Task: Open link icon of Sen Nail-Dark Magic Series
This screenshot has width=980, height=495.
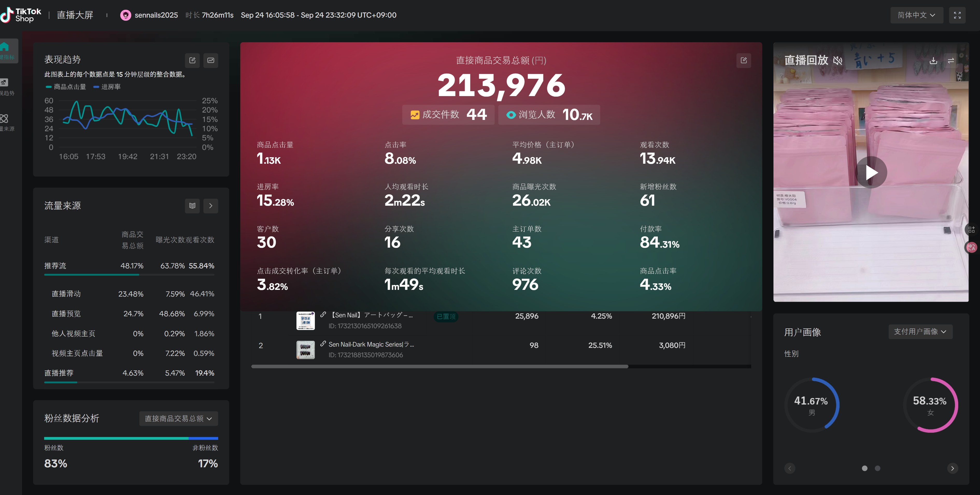Action: (x=323, y=344)
